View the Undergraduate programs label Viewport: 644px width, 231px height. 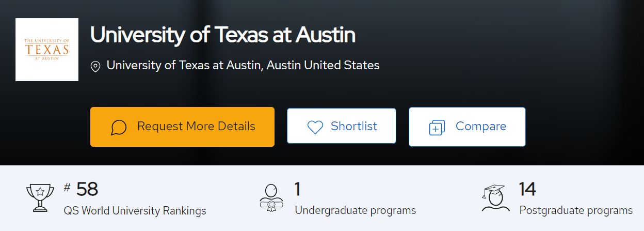[x=355, y=211]
